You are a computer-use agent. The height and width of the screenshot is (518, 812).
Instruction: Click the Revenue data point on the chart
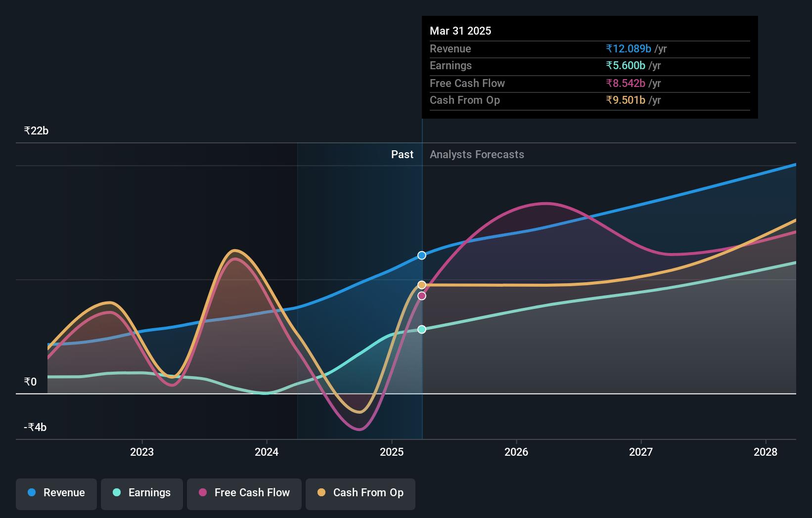pyautogui.click(x=422, y=256)
